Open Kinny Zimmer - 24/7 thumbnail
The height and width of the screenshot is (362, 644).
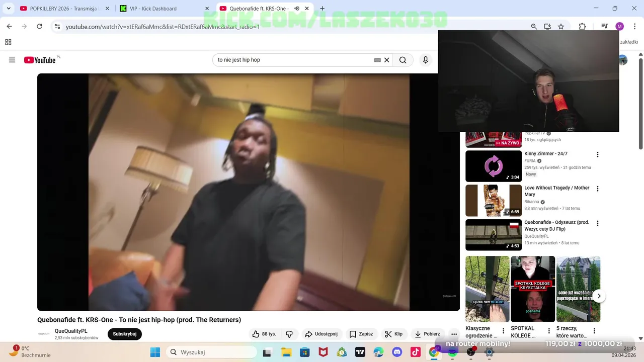tap(494, 166)
